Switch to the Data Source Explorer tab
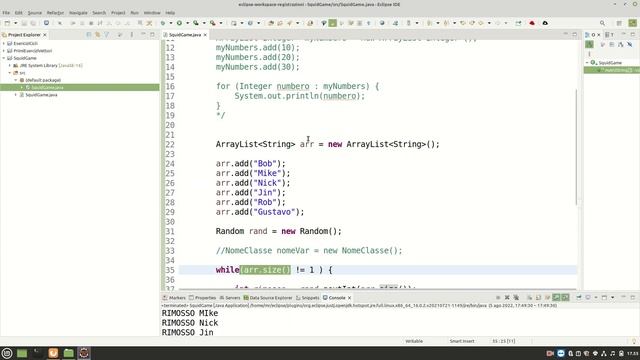 (x=268, y=298)
